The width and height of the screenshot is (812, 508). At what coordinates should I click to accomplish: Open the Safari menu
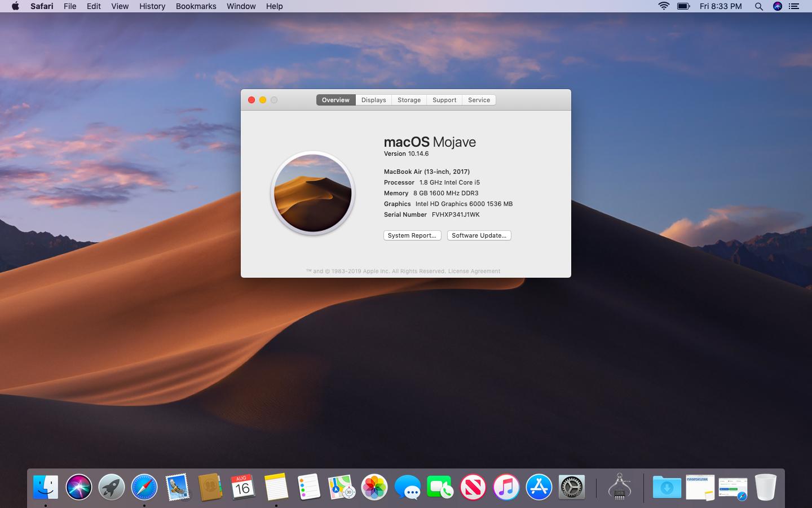42,6
